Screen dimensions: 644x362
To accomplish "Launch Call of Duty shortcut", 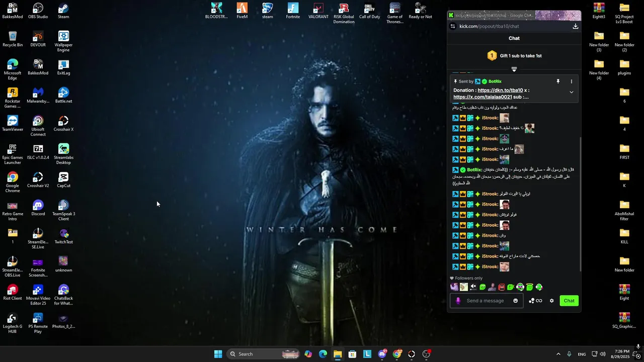I will (x=369, y=11).
